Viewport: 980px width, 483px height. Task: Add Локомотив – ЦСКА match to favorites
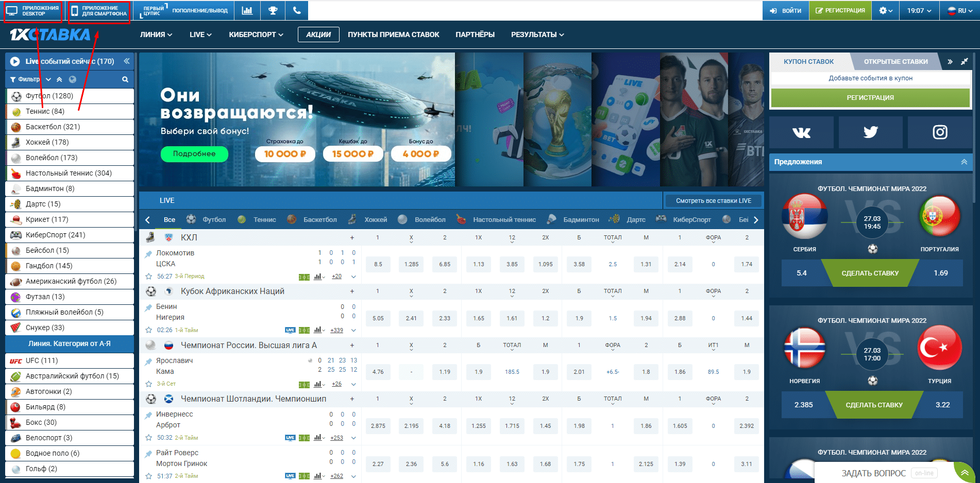149,277
